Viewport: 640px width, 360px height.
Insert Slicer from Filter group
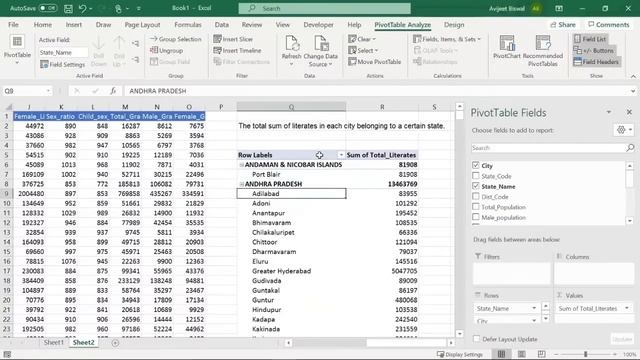coord(233,39)
